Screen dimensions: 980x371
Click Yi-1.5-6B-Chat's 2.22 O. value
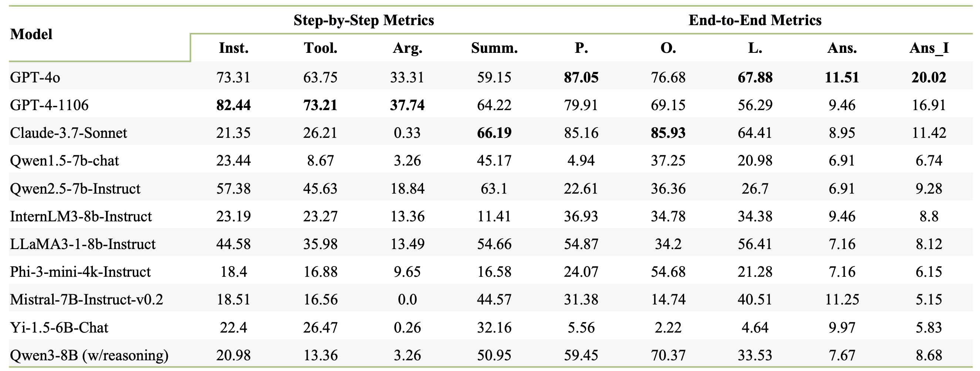pos(668,327)
